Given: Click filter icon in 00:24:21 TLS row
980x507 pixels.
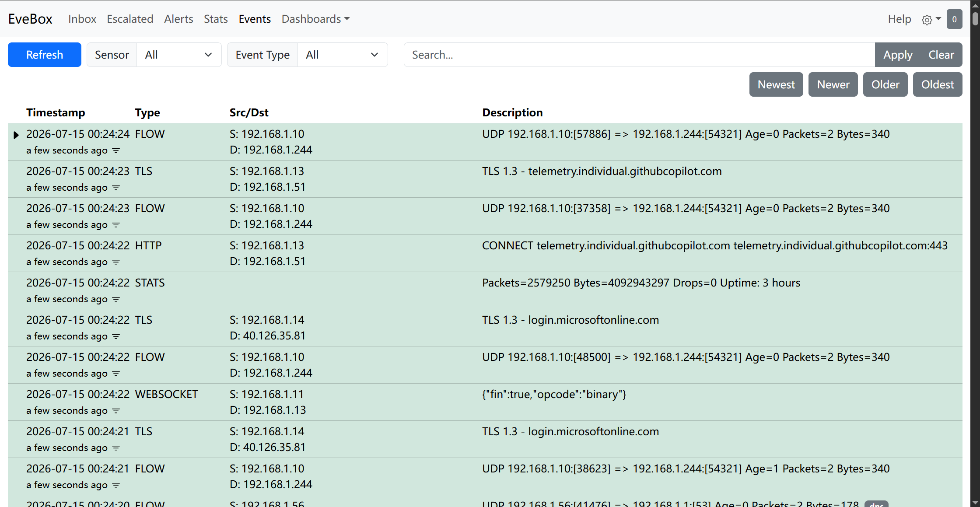Looking at the screenshot, I should (x=116, y=448).
